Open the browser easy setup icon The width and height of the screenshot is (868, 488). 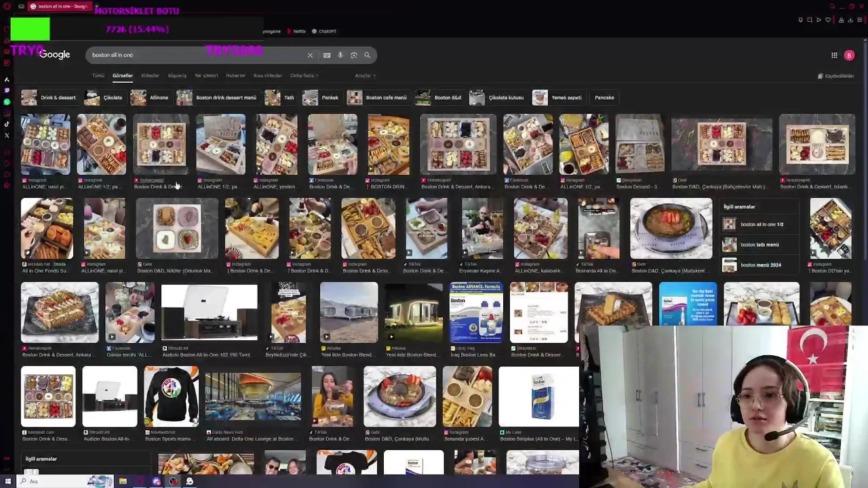pos(859,20)
